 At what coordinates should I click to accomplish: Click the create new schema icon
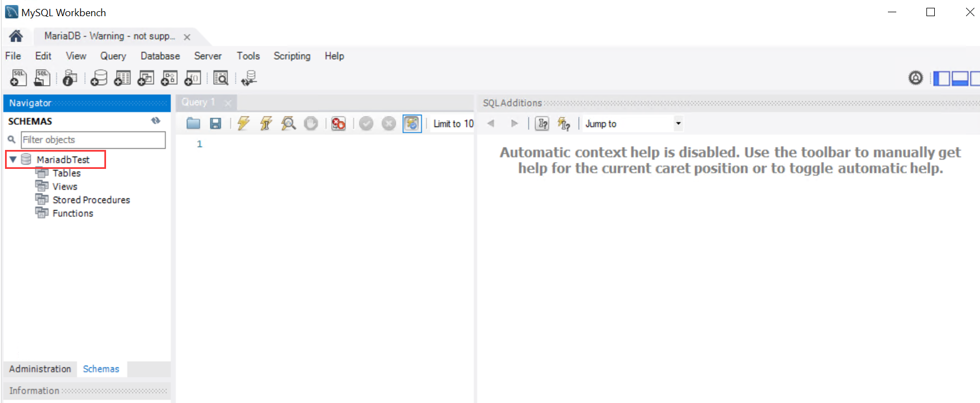click(99, 78)
